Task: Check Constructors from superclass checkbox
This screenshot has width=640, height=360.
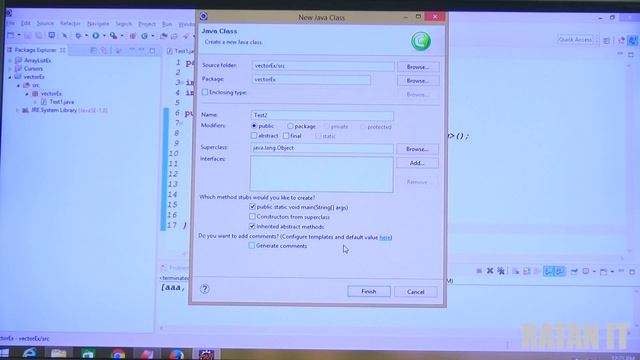Action: (x=252, y=217)
